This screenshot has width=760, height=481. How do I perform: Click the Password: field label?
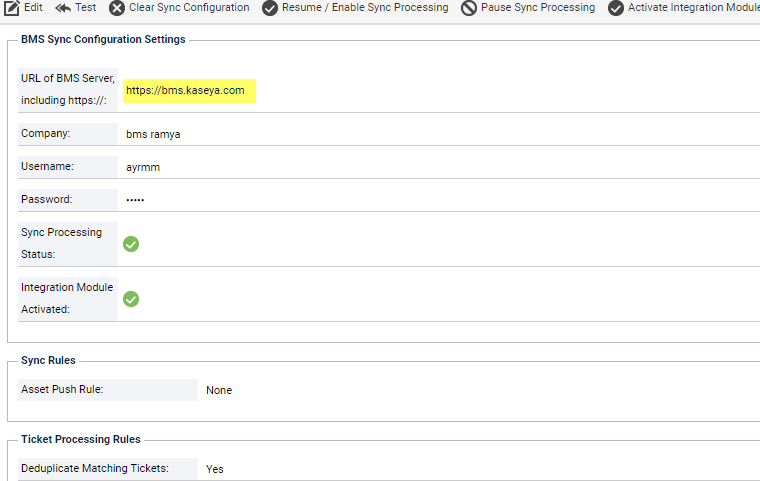tap(47, 199)
